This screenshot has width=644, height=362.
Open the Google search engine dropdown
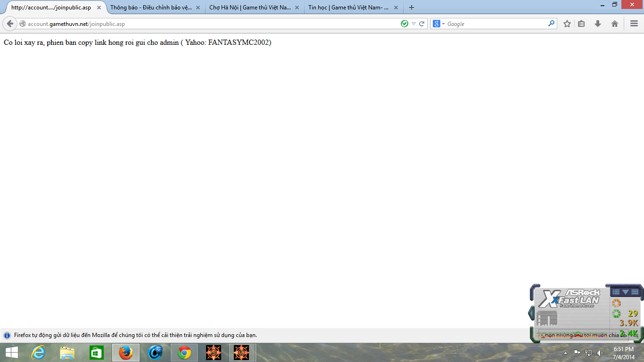click(439, 24)
